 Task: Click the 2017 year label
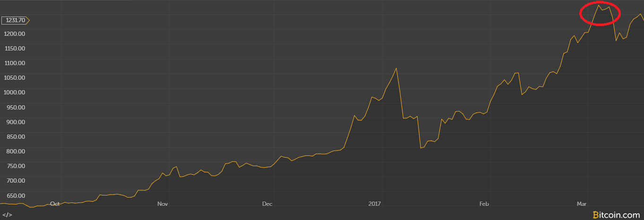375,204
